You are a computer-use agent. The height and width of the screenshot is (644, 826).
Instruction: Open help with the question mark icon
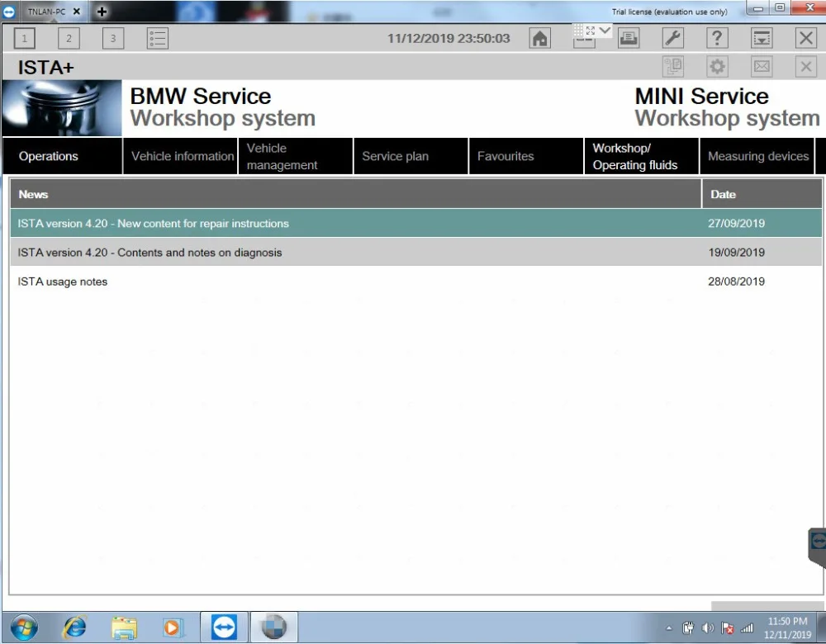[x=717, y=39]
